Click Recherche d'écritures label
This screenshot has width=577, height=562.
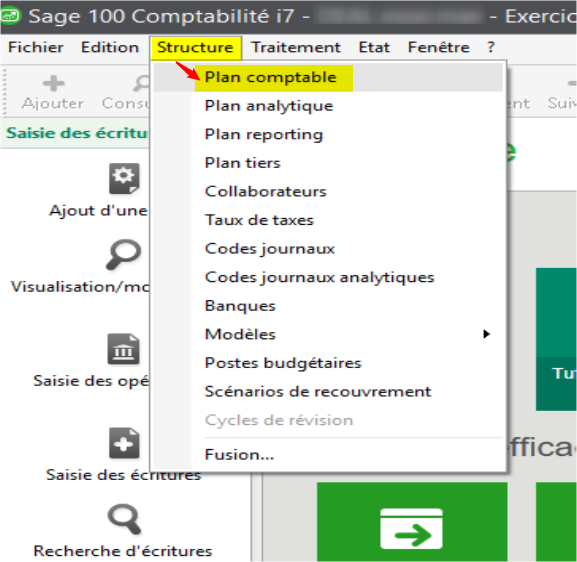pos(123,551)
